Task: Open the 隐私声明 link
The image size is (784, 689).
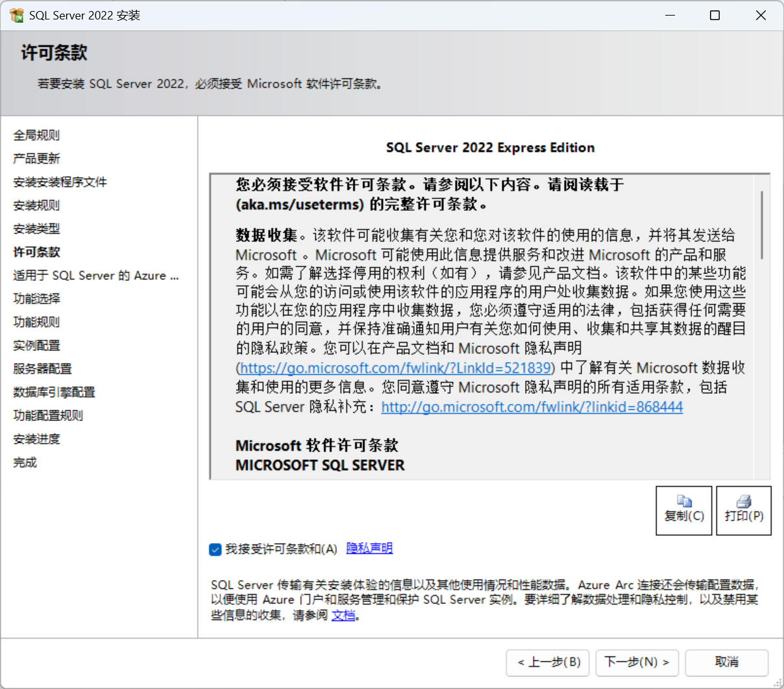Action: (369, 548)
